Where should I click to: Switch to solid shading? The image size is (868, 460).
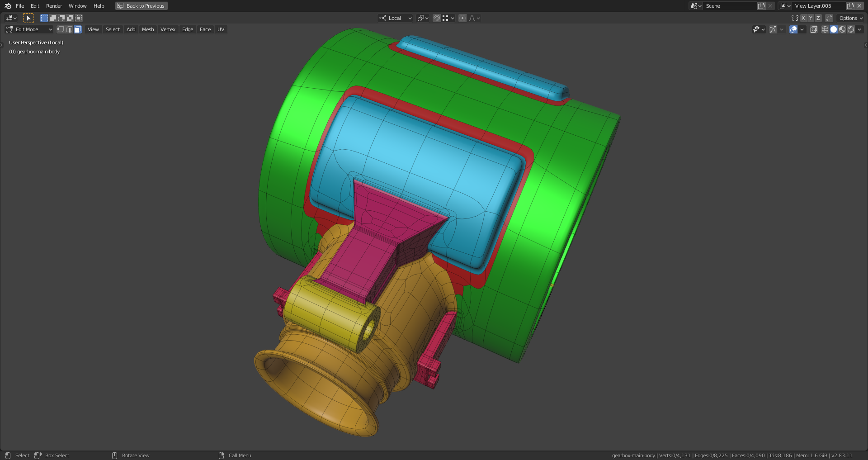click(834, 29)
